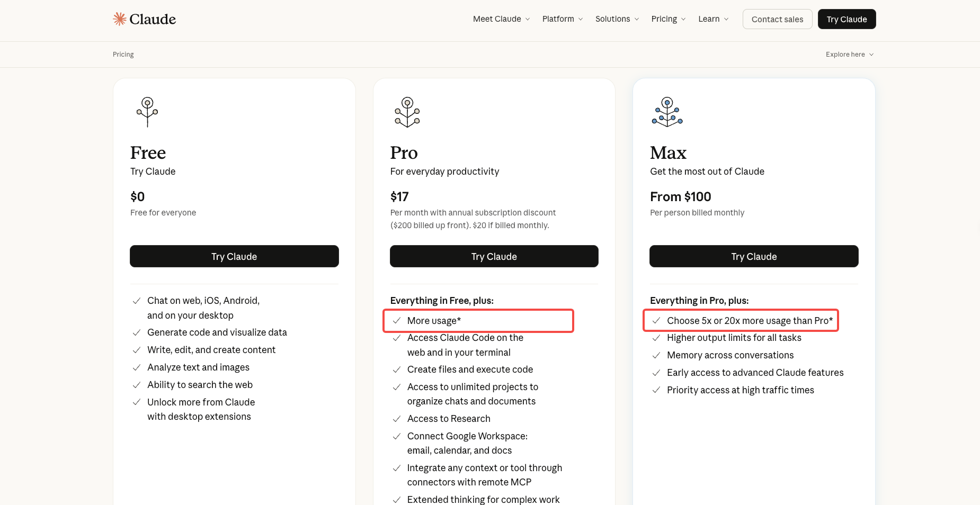
Task: Click 'Extended thinking for complex work' feature
Action: point(483,500)
